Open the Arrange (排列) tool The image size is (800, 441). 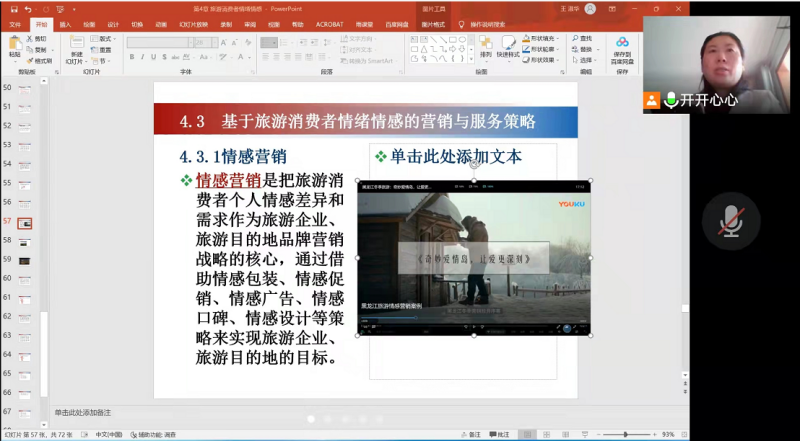click(485, 45)
